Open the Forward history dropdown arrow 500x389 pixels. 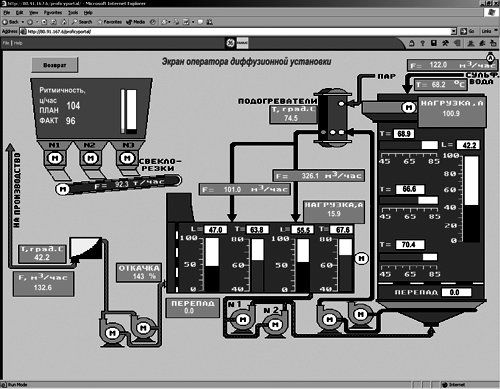[x=37, y=22]
